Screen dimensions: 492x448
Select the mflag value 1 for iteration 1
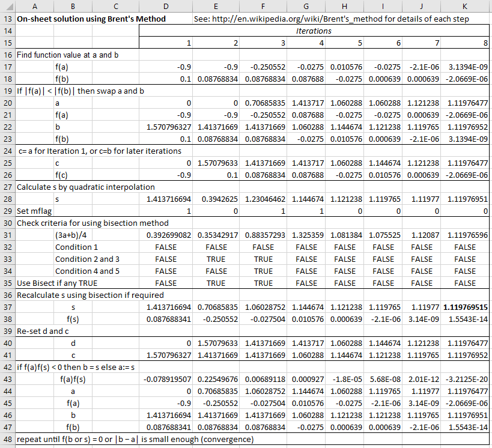187,211
